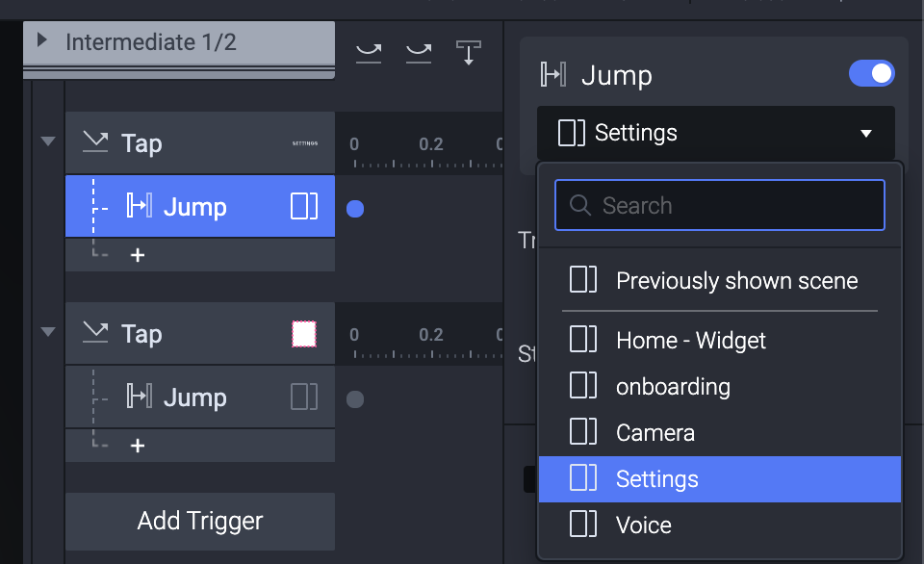Collapse the first Tap trigger
This screenshot has height=564, width=924.
(x=48, y=141)
